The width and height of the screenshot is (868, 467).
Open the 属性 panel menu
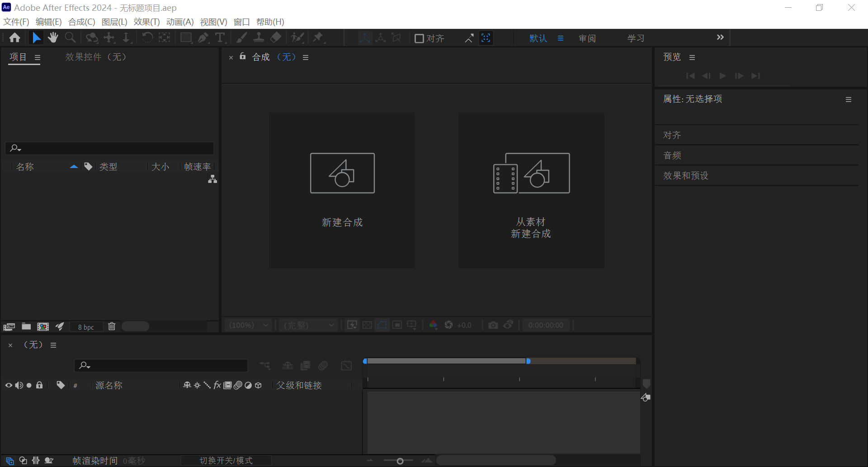[x=849, y=99]
